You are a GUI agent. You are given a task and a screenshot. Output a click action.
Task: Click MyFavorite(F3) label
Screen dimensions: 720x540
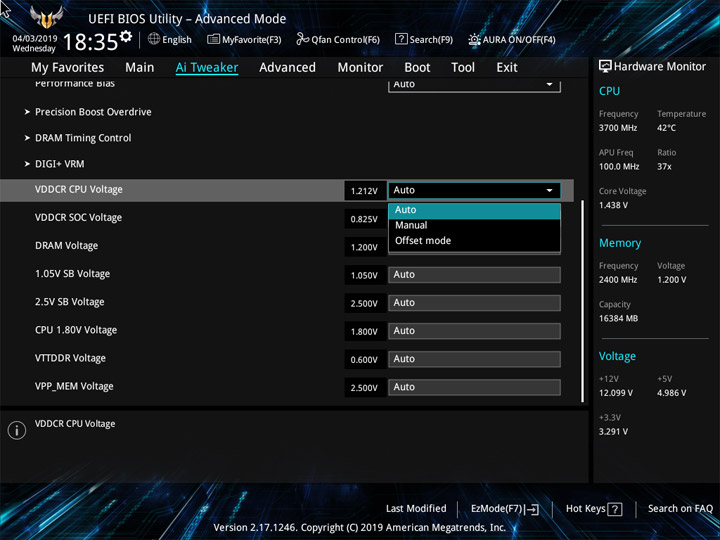251,40
